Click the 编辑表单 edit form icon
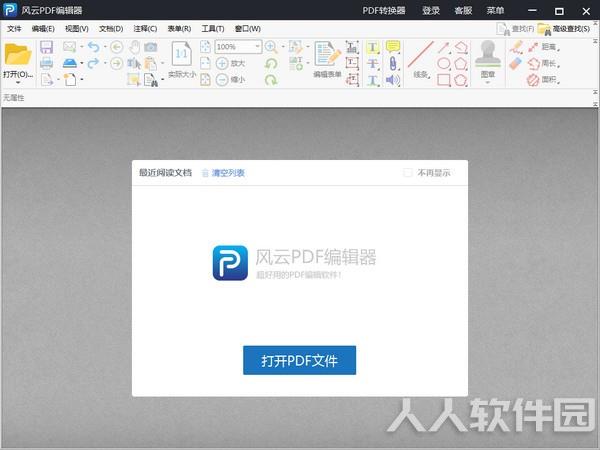Screen dimensions: 600x450 [x=327, y=54]
